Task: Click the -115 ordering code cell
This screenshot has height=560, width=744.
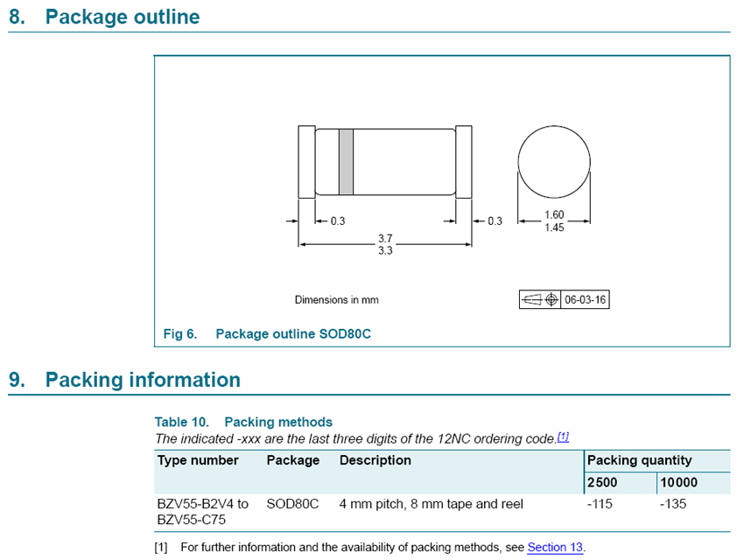Action: 600,504
